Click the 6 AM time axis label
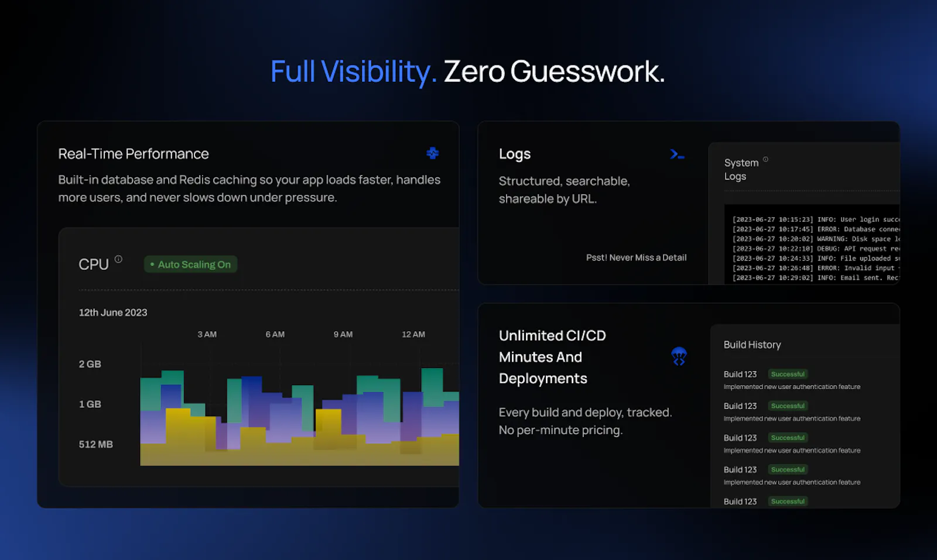937x560 pixels. coord(275,335)
